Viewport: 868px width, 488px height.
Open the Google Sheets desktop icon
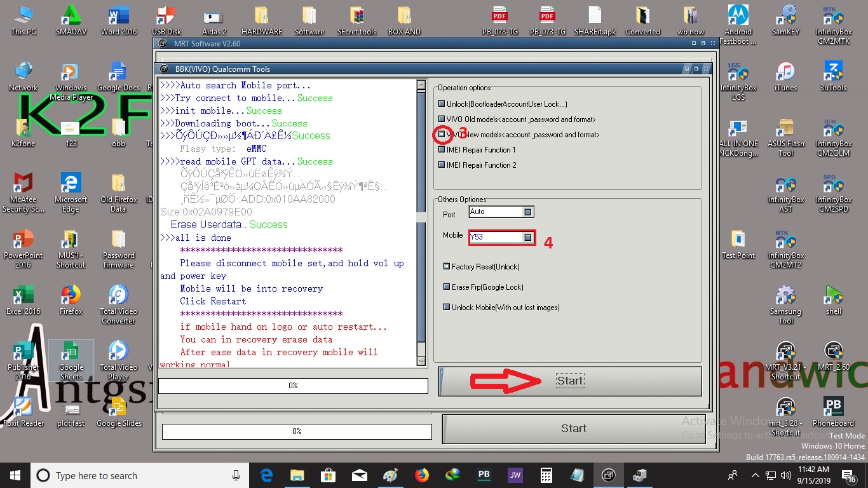click(71, 360)
